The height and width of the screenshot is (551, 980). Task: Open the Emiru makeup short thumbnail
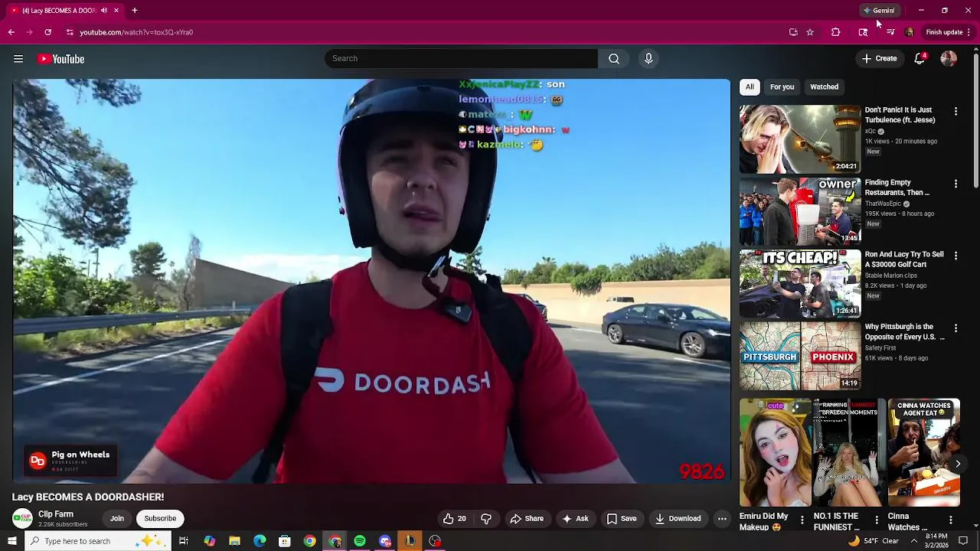[775, 453]
